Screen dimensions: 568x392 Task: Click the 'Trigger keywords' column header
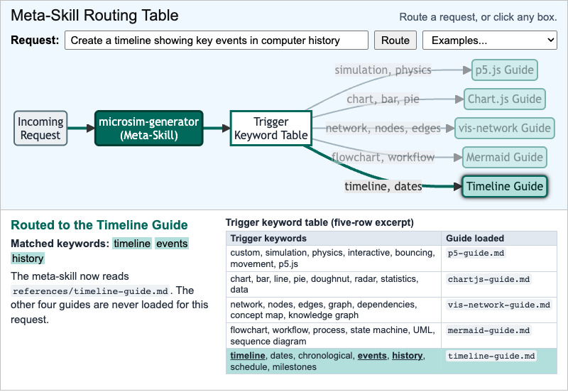(333, 239)
